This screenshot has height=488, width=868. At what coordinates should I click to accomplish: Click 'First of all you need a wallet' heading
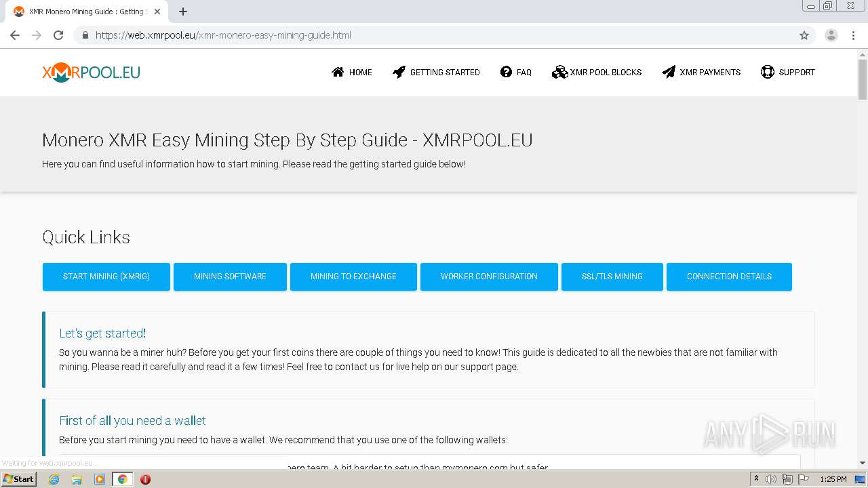(x=132, y=420)
